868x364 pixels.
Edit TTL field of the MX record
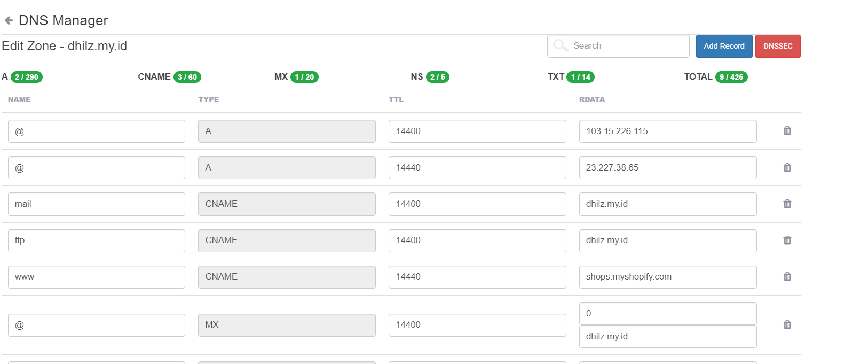(477, 325)
